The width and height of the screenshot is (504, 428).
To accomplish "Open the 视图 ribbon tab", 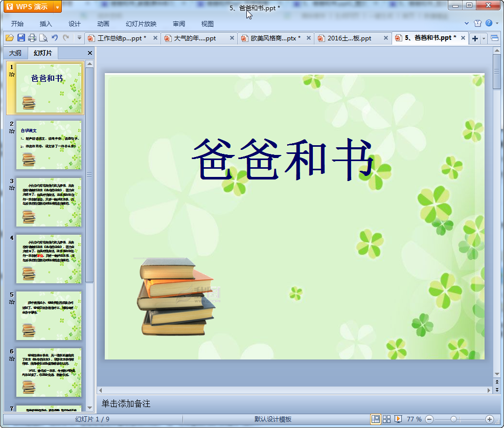I will coord(208,24).
